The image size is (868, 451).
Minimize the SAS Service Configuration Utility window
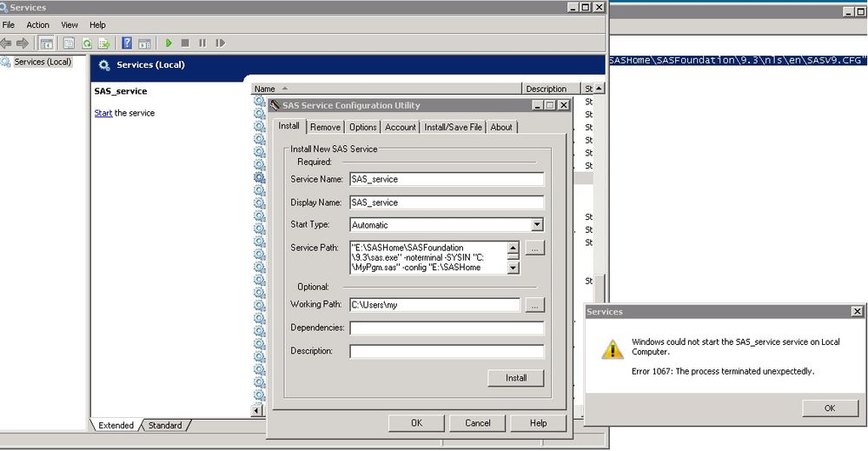tap(538, 105)
